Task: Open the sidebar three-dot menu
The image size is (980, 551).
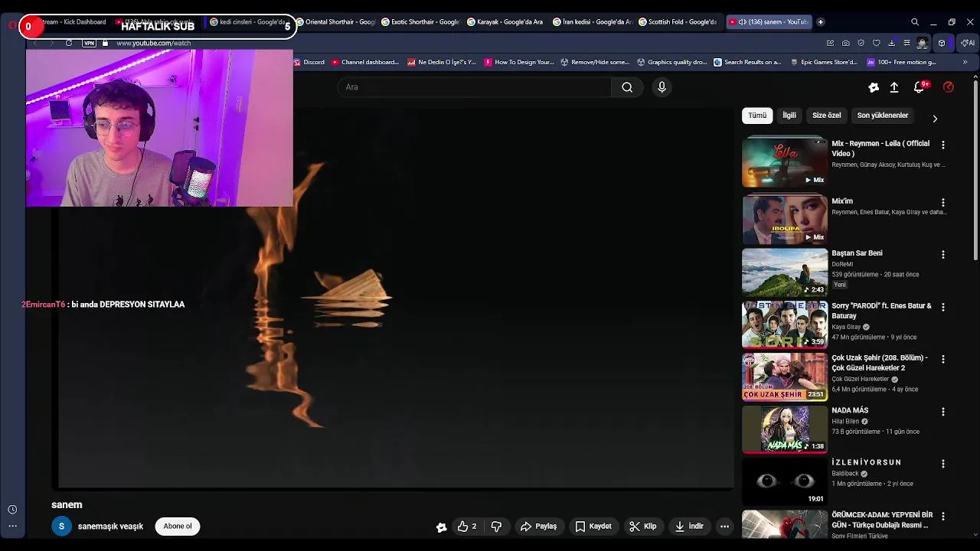Action: click(x=12, y=526)
